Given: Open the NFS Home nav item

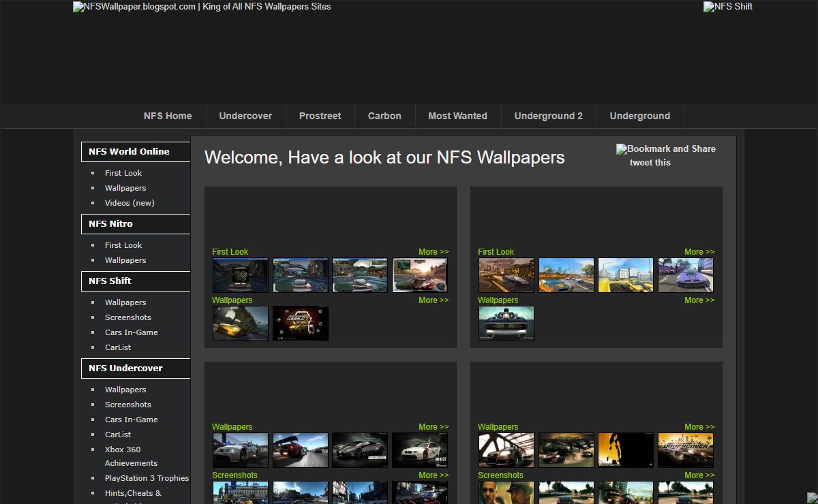Looking at the screenshot, I should coord(168,116).
